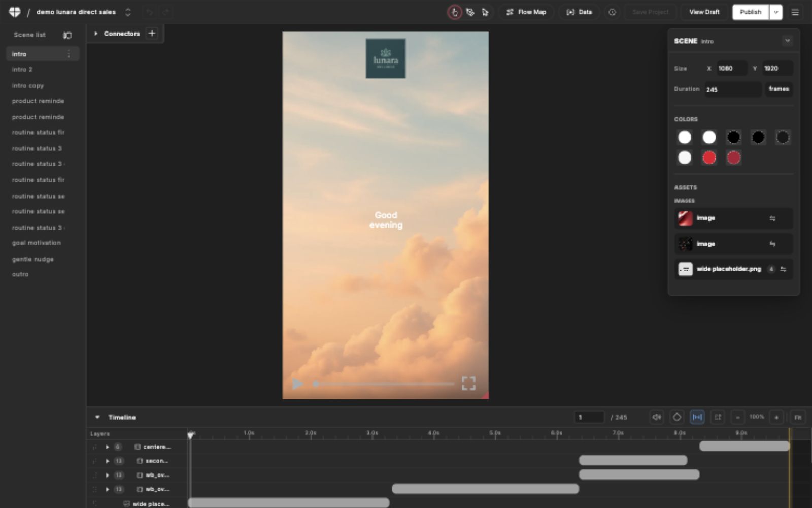Click the current frame number field
812x508 pixels.
click(x=589, y=417)
